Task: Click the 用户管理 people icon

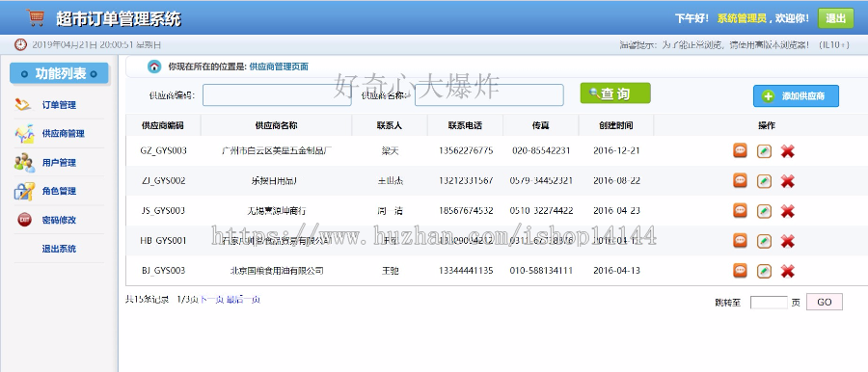Action: 24,162
